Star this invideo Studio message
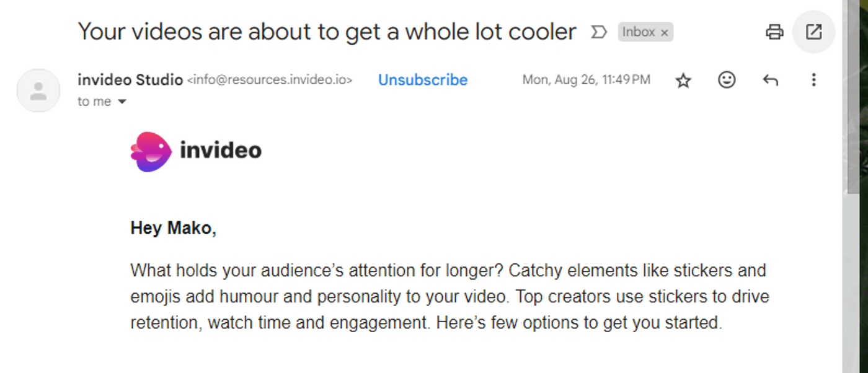868x373 pixels. point(683,80)
